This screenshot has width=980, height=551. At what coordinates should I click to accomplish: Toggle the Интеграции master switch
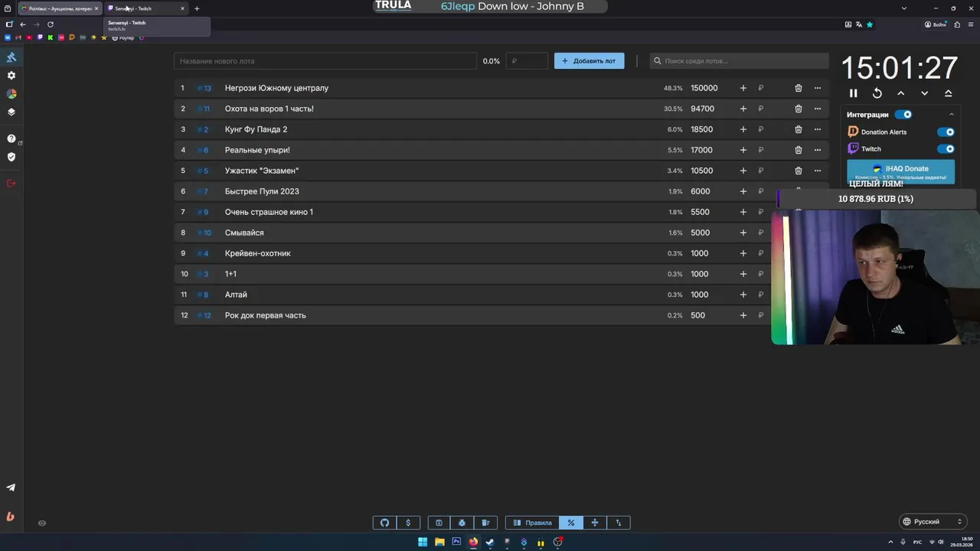click(x=903, y=115)
